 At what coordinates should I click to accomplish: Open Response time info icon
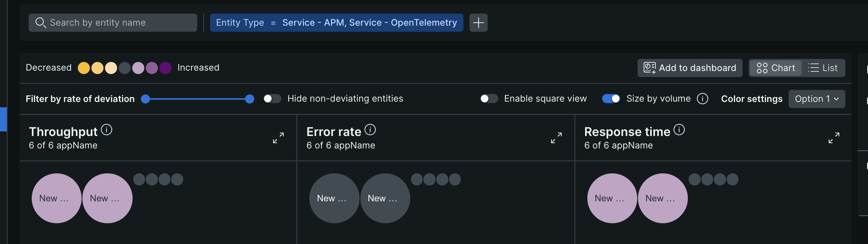(679, 130)
